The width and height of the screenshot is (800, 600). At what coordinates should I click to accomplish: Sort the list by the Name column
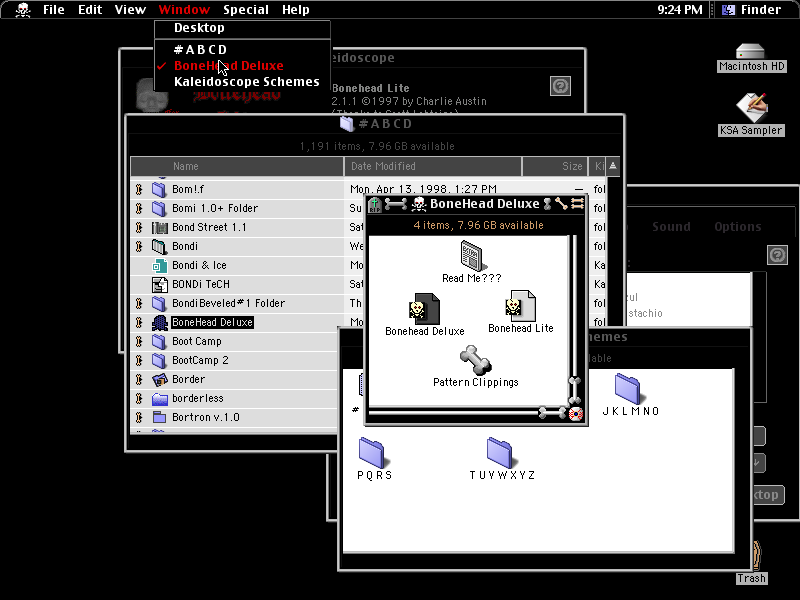pos(237,166)
